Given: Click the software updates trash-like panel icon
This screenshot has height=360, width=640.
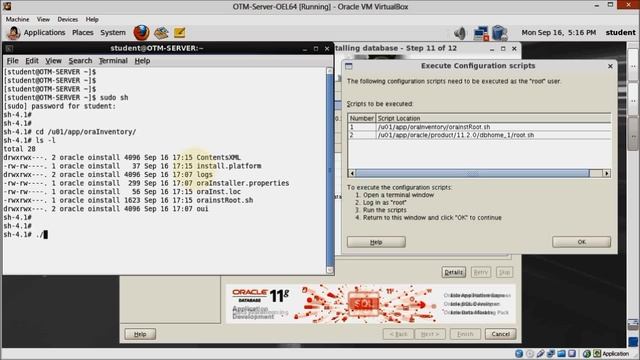Looking at the screenshot, I should point(499,33).
